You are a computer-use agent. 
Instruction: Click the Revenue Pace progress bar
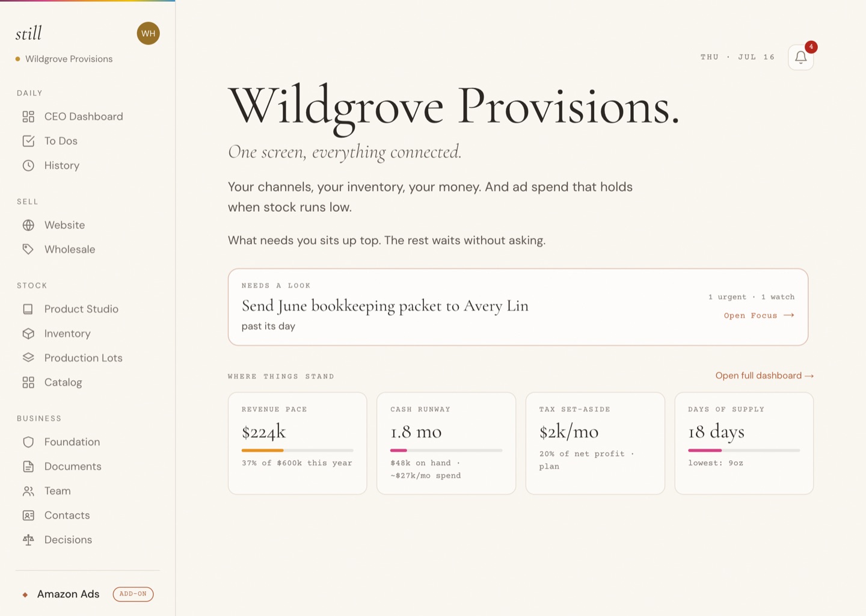click(x=297, y=450)
